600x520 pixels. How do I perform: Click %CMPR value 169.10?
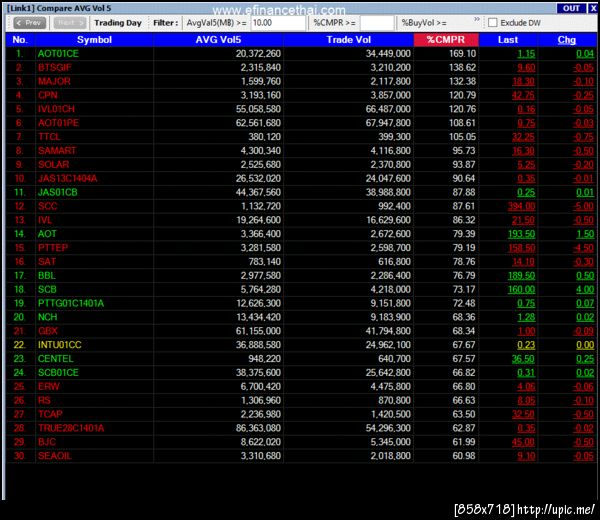click(462, 54)
